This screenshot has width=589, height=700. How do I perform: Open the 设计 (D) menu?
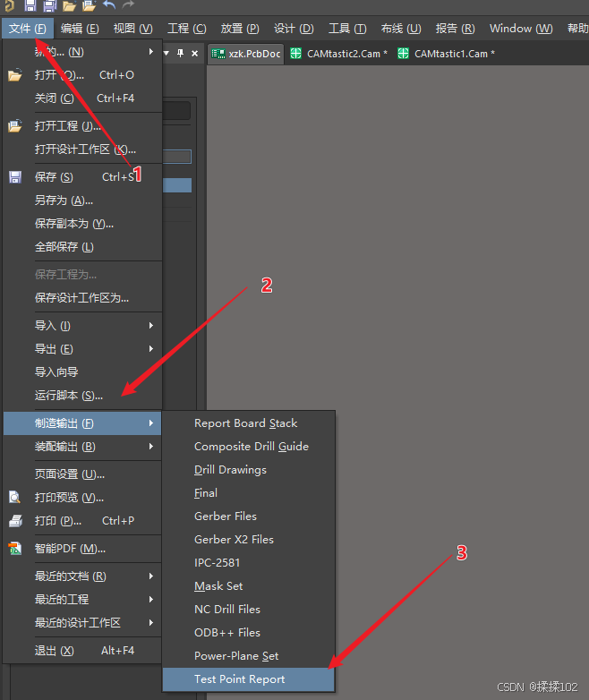tap(294, 29)
